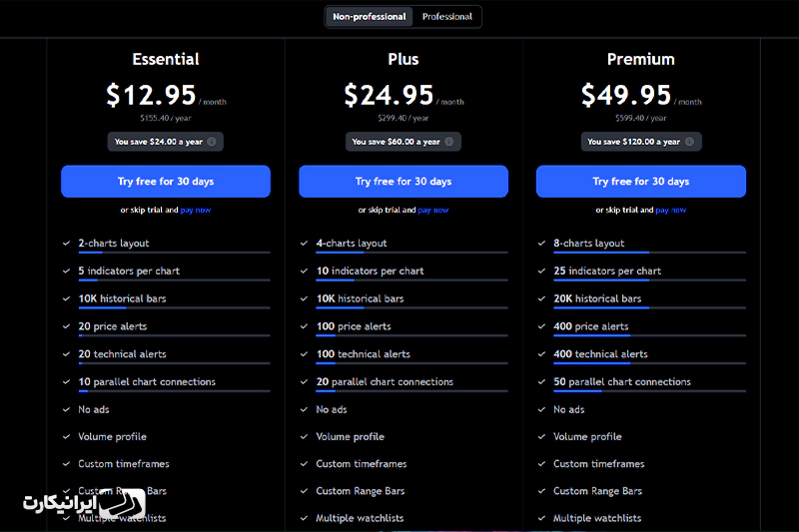This screenshot has height=532, width=799.
Task: Start Premium 30-day free trial
Action: tap(641, 182)
